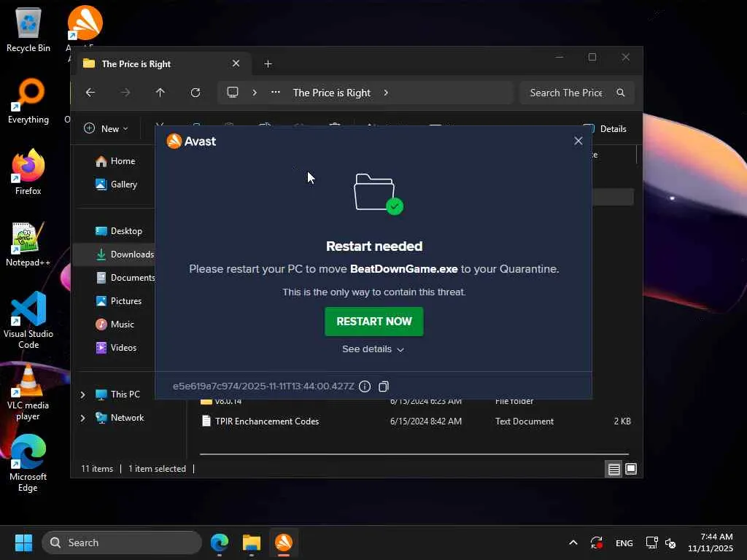This screenshot has width=747, height=560.
Task: Expand See details in Avast dialog
Action: (373, 349)
